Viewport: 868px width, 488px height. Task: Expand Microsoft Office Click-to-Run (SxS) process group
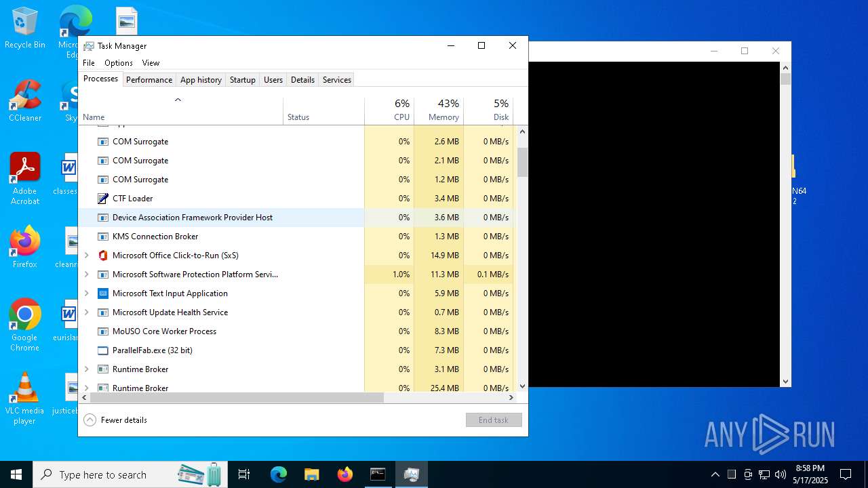click(86, 256)
